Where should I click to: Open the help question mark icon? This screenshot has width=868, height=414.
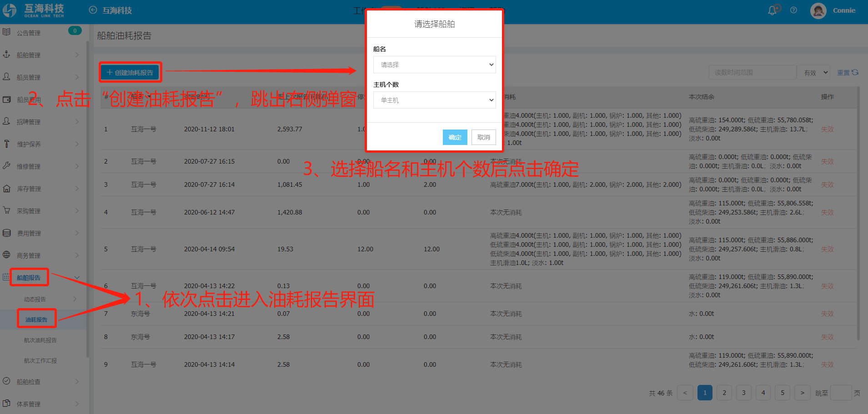(793, 10)
